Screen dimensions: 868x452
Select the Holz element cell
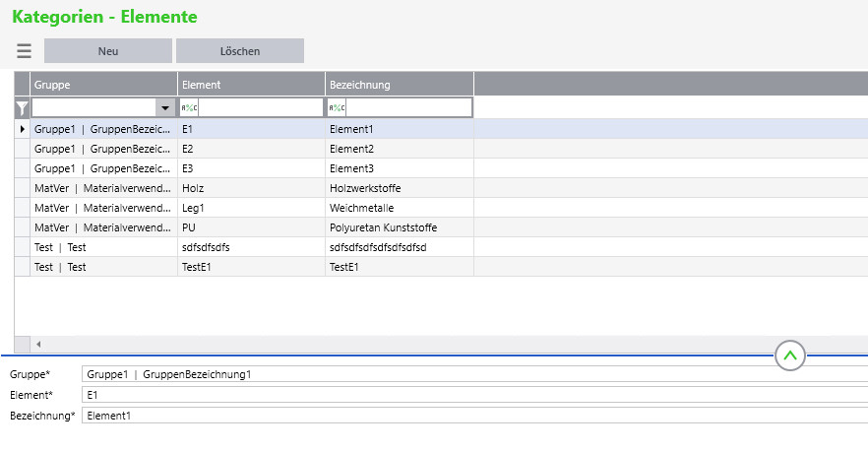click(x=251, y=188)
